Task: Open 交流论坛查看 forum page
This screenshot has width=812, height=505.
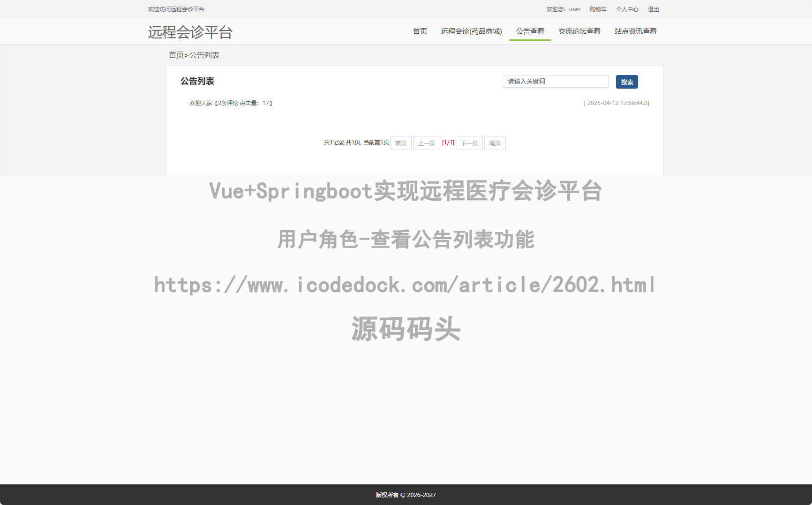Action: [x=579, y=31]
